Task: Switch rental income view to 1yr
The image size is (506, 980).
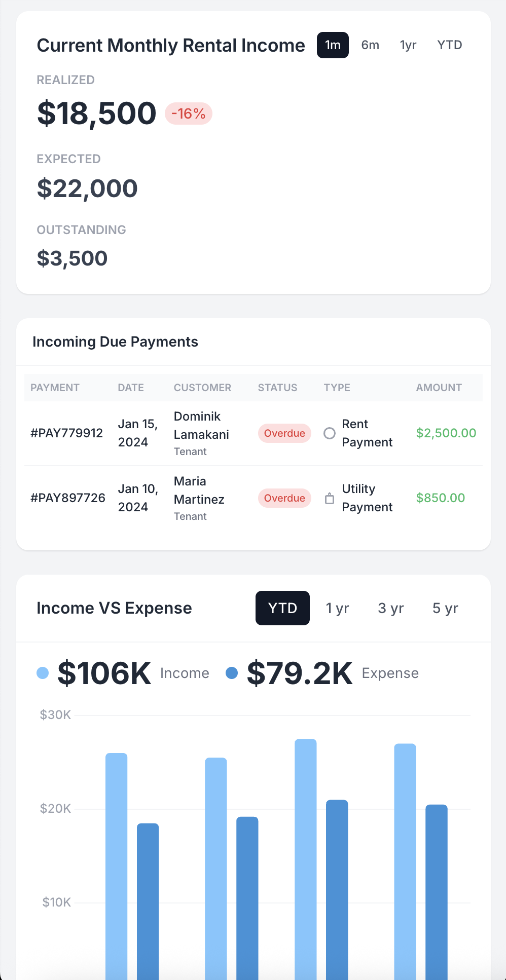Action: tap(408, 45)
